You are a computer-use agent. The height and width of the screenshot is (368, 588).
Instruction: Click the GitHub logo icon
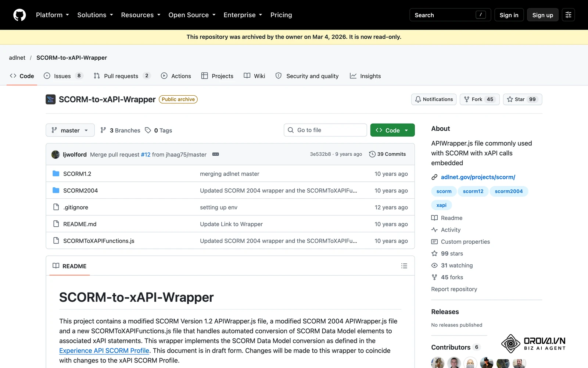(19, 15)
